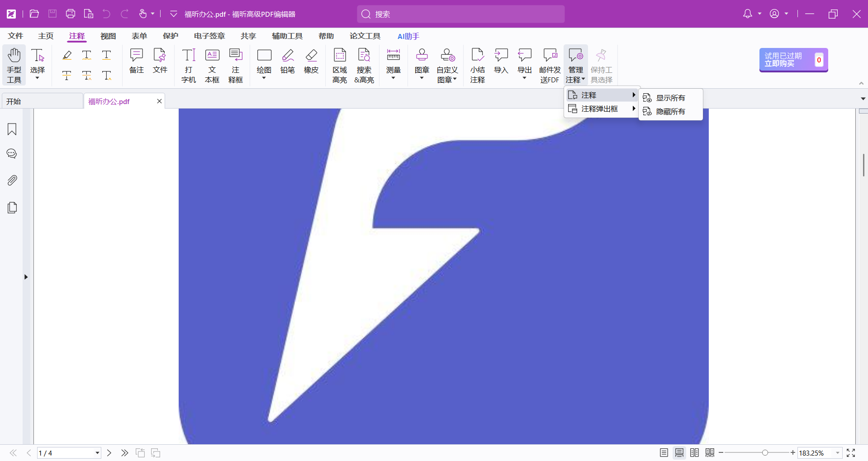Click the trial expired purchase button
The image size is (868, 461).
tap(793, 60)
